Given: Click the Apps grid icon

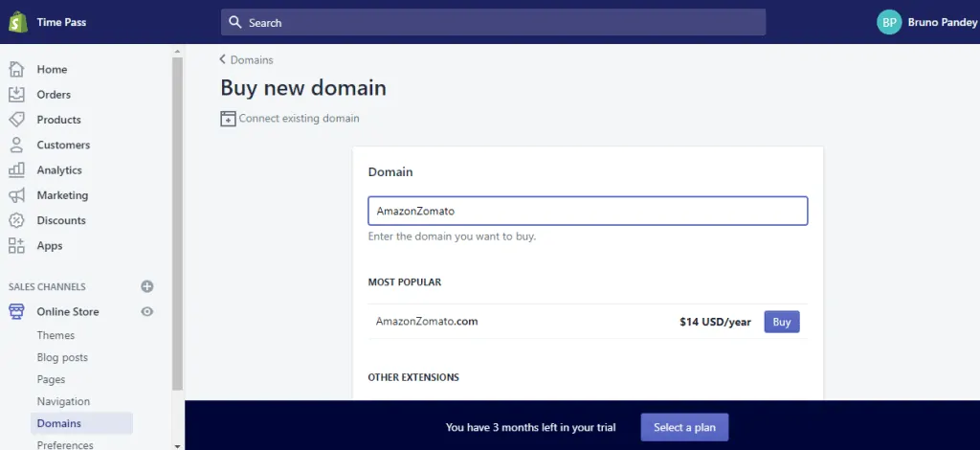Looking at the screenshot, I should click(16, 245).
